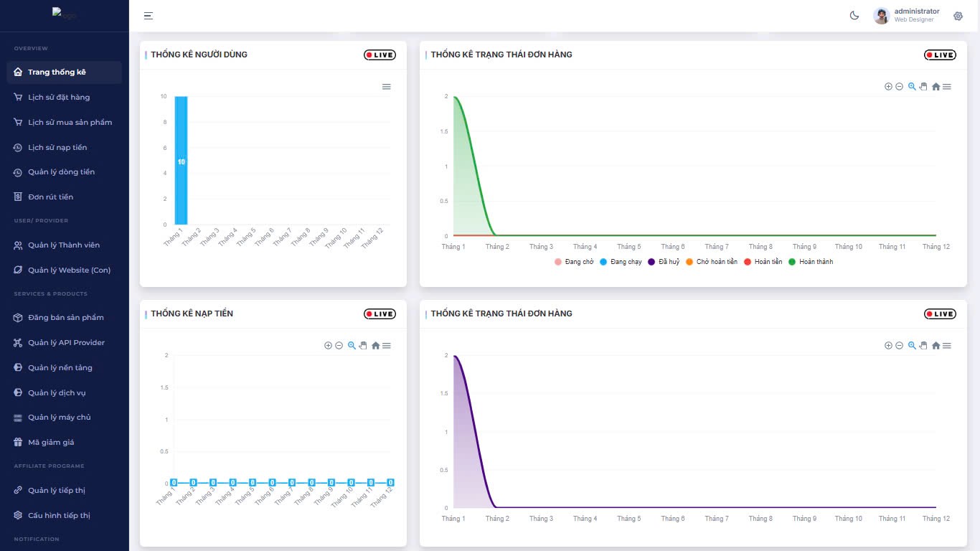Go to Đăng bán sản phẩm
The height and width of the screenshot is (551, 980).
(x=65, y=318)
